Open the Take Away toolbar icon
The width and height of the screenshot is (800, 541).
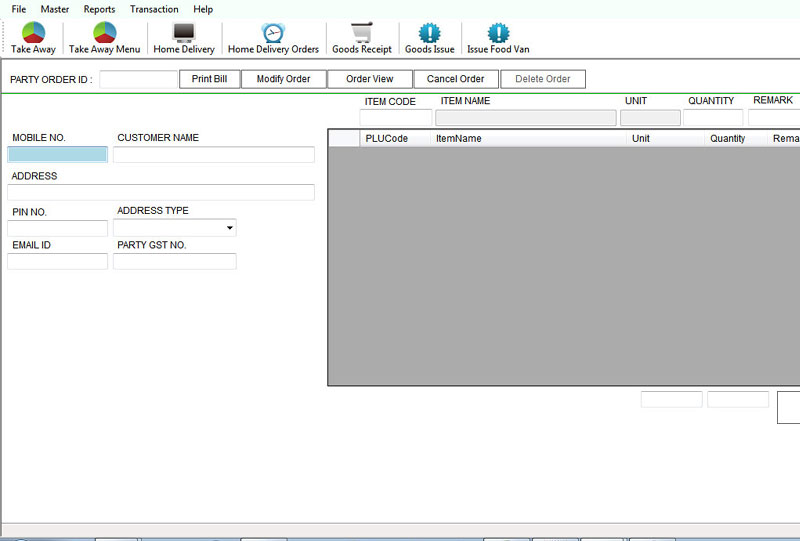(x=33, y=33)
